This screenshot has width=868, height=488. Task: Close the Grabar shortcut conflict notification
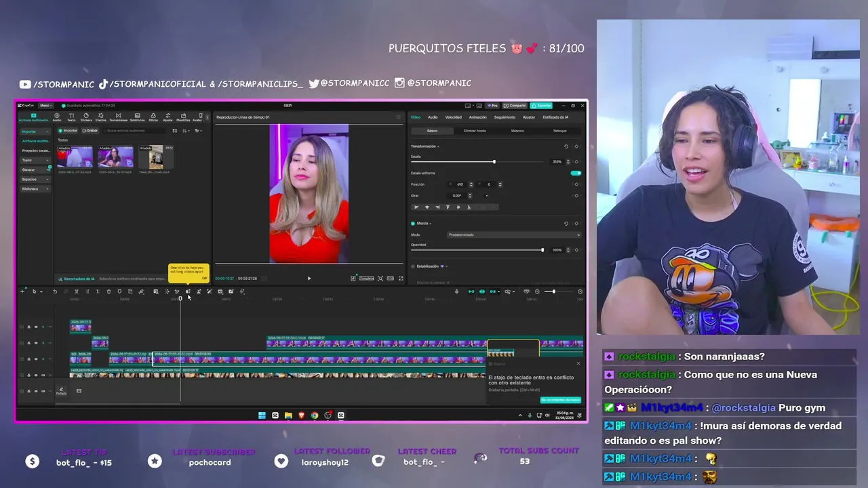coord(578,363)
